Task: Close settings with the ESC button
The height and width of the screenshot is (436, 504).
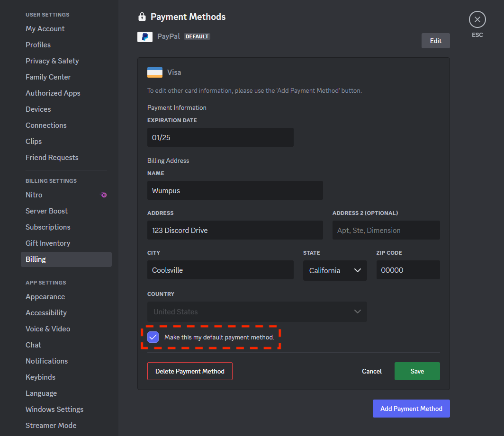Action: (x=477, y=19)
